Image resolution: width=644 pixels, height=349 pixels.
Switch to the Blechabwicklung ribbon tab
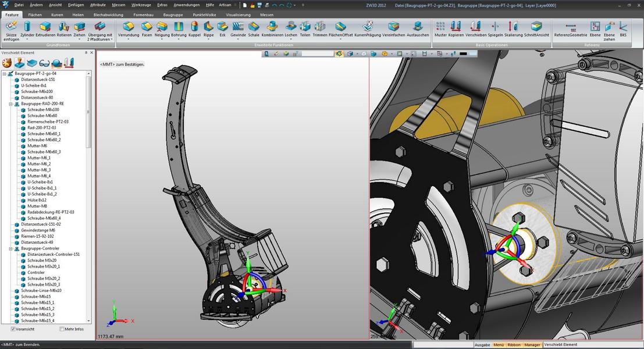point(108,15)
